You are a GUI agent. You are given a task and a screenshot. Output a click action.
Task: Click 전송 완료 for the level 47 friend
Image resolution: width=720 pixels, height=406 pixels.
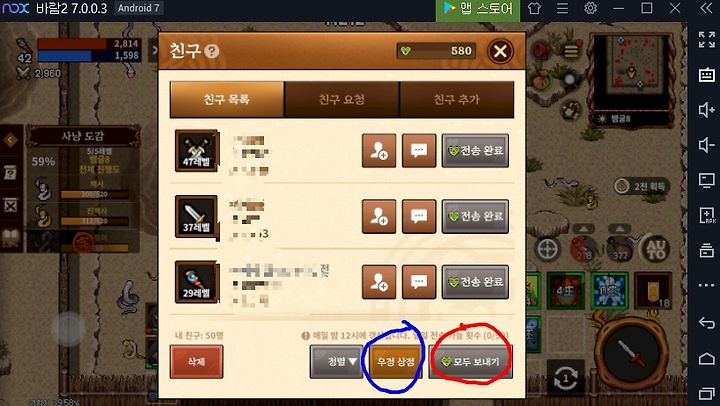tap(475, 151)
